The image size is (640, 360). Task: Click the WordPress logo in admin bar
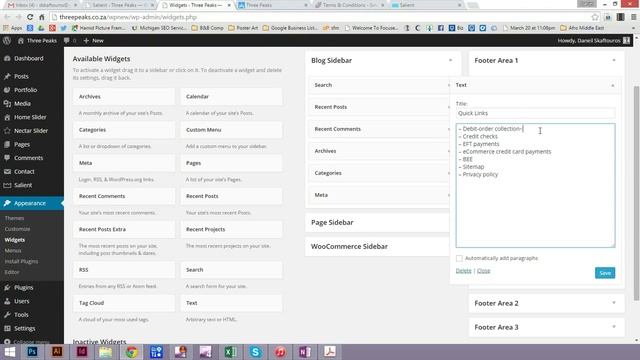point(7,40)
